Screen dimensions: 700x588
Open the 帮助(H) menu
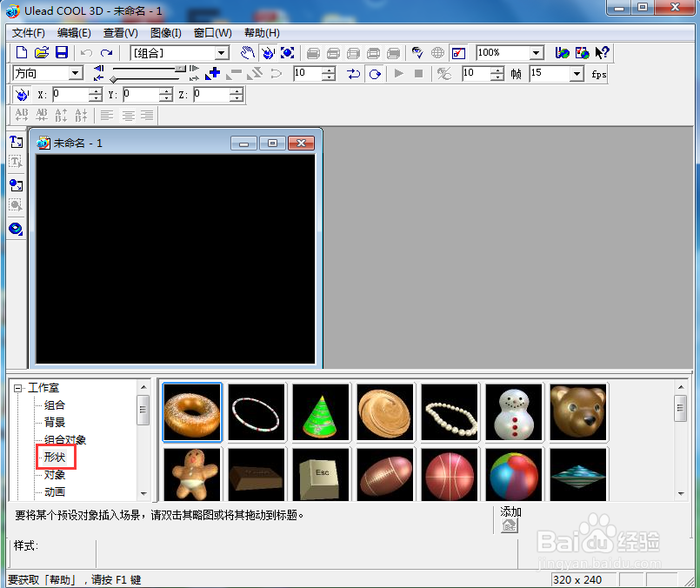(x=262, y=33)
